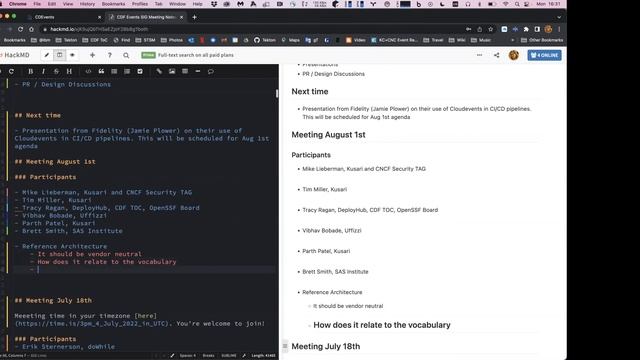Image resolution: width=640 pixels, height=360 pixels.
Task: Add a comment with the speech bubble icon
Action: pyautogui.click(x=211, y=71)
